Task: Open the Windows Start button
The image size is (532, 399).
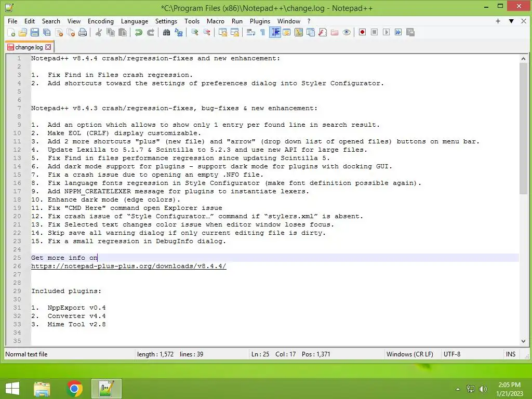Action: (x=12, y=389)
